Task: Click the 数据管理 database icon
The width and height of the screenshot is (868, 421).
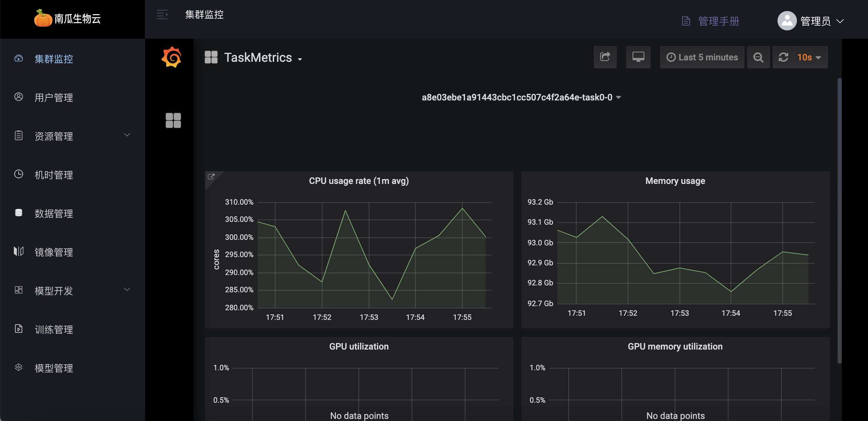Action: 19,213
